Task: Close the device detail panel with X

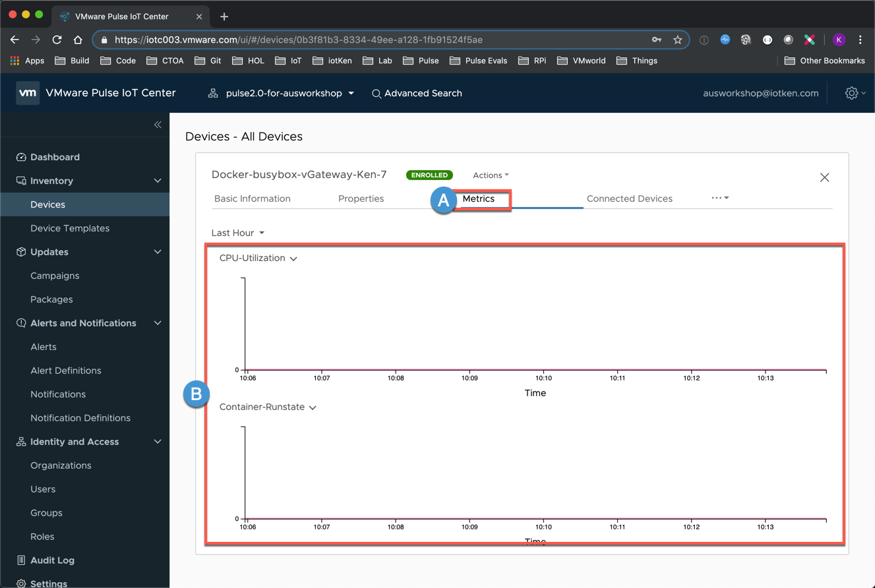Action: coord(824,177)
